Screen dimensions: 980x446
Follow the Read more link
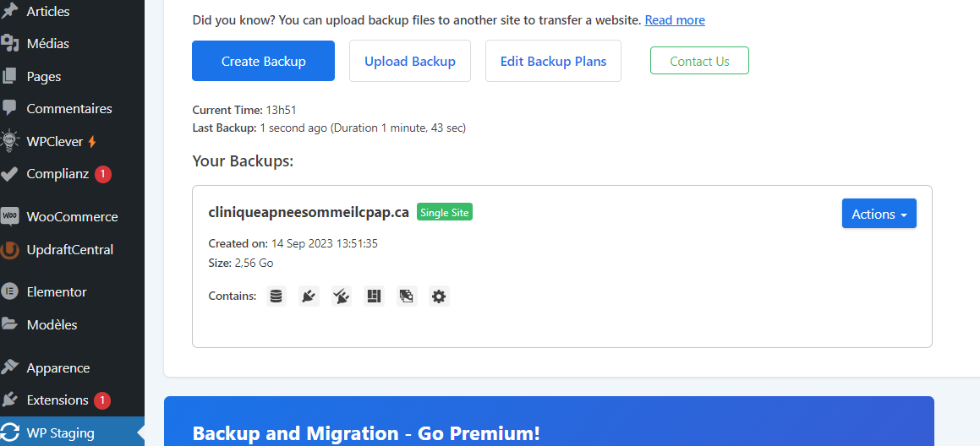675,20
